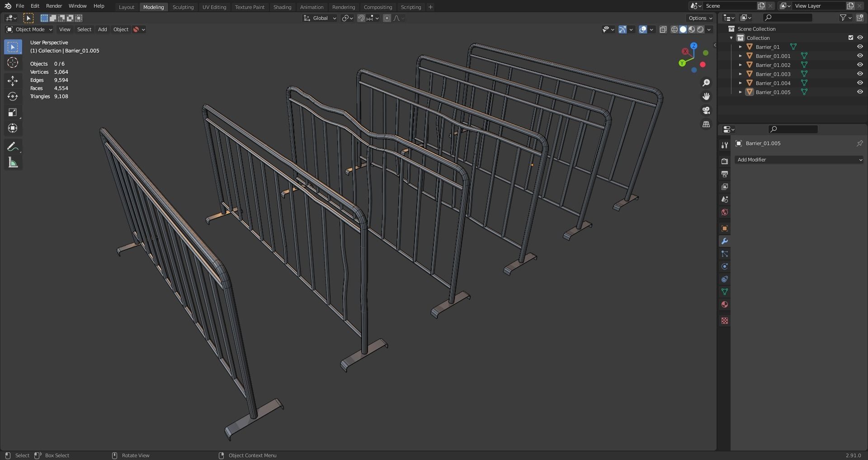Screen dimensions: 868x460
Task: Open the Output properties tab
Action: click(x=725, y=174)
